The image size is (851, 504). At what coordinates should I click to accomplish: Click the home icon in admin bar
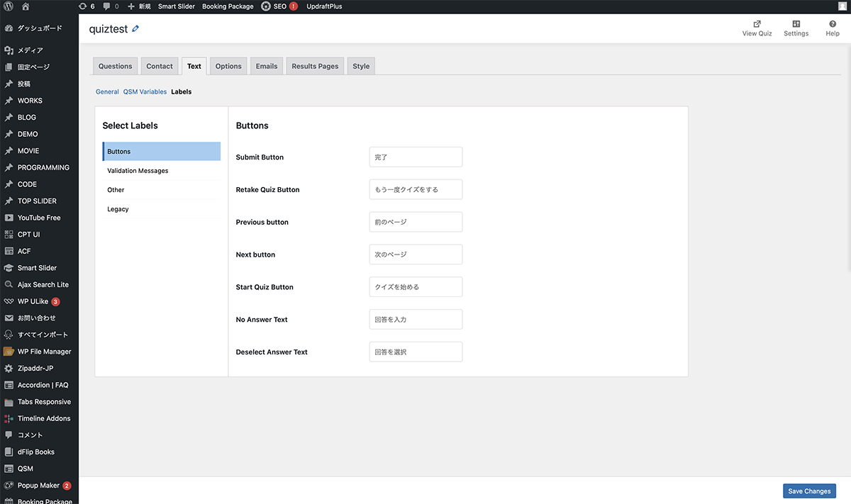click(x=26, y=6)
